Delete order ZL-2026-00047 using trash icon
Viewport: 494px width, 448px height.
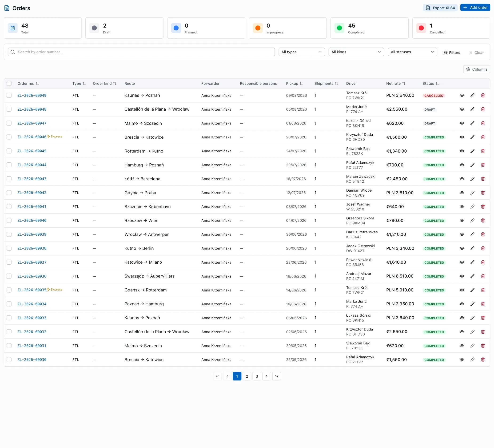click(x=483, y=123)
